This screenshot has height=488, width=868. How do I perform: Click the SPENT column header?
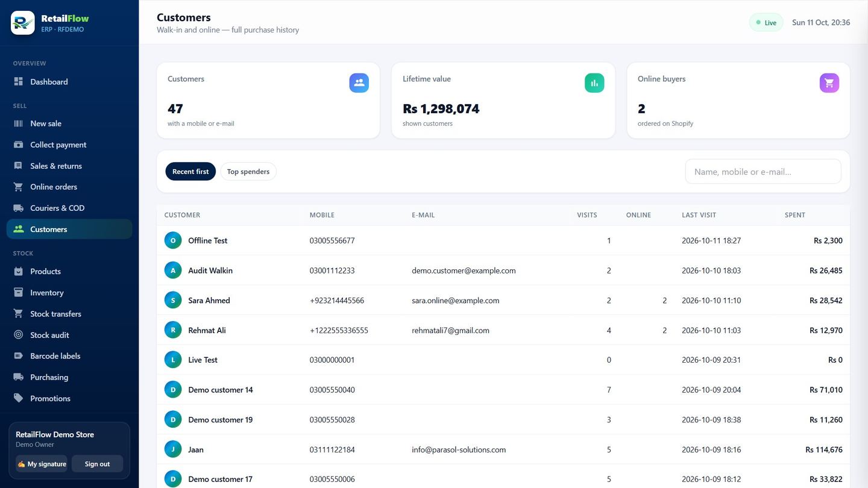click(795, 215)
